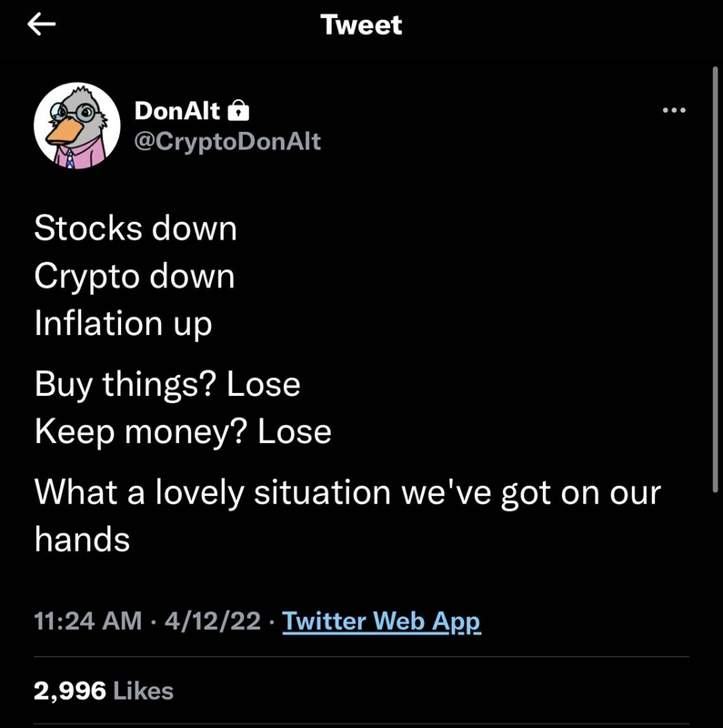Click the "Buy things? Lose" line
723x728 pixels.
coord(167,384)
